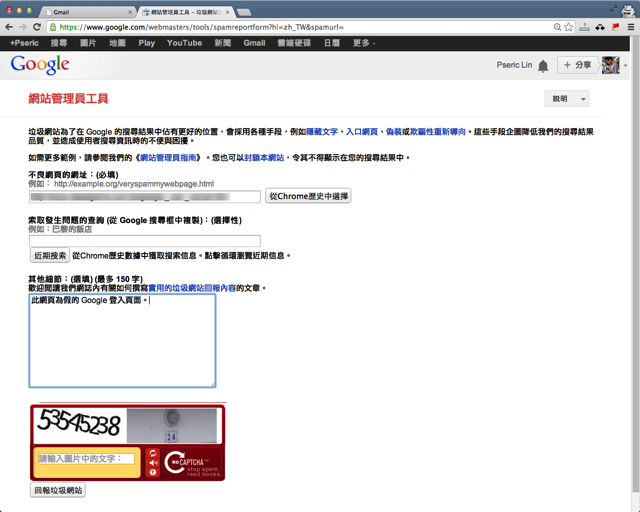
Task: Open 圖片 in the Google bar
Action: coord(88,43)
